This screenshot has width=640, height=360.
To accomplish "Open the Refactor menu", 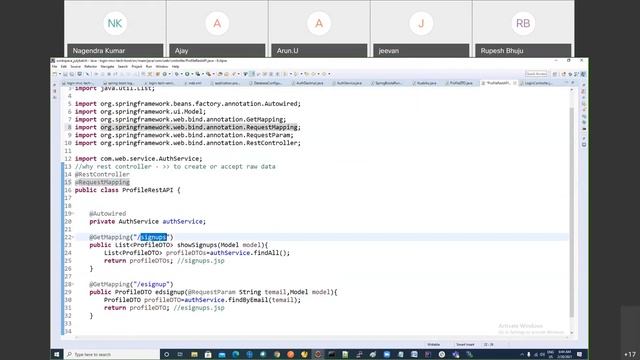I will click(91, 67).
